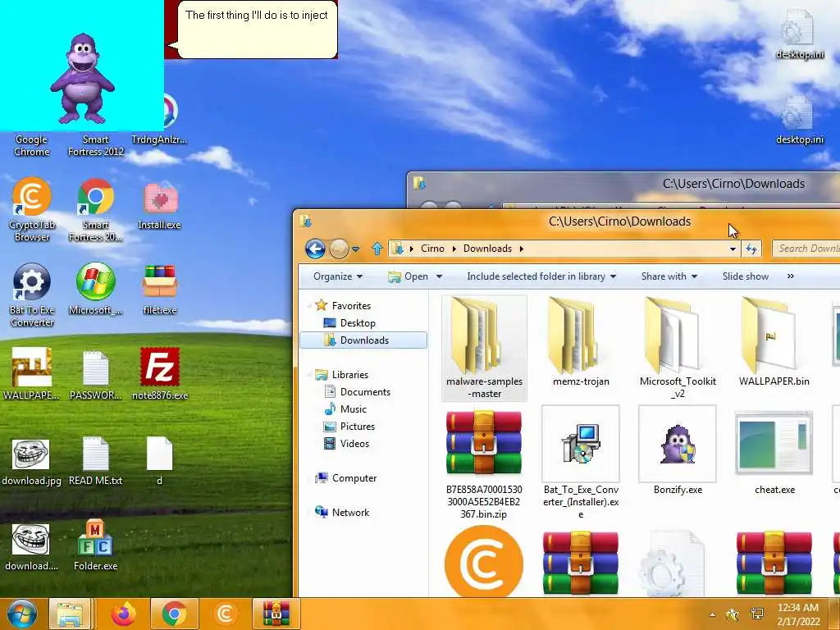Launch the Smart Fortress 20... Chrome shortcut
Image resolution: width=840 pixels, height=630 pixels.
click(x=95, y=210)
